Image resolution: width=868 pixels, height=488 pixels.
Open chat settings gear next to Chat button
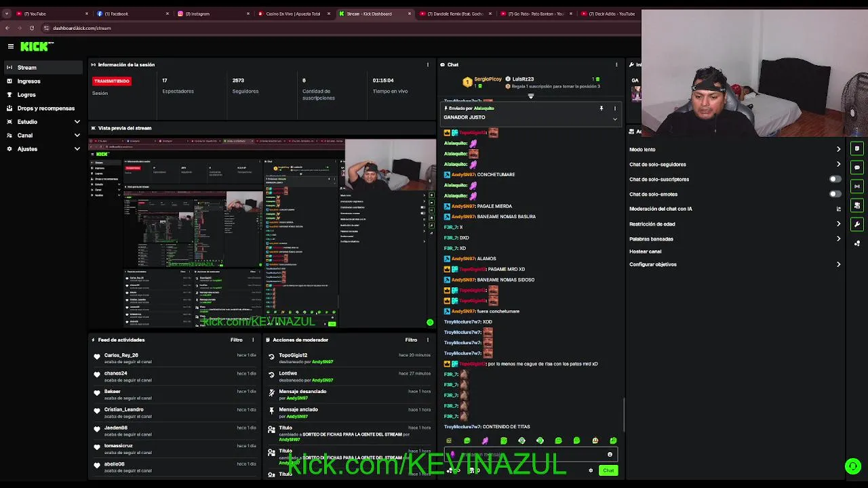591,470
